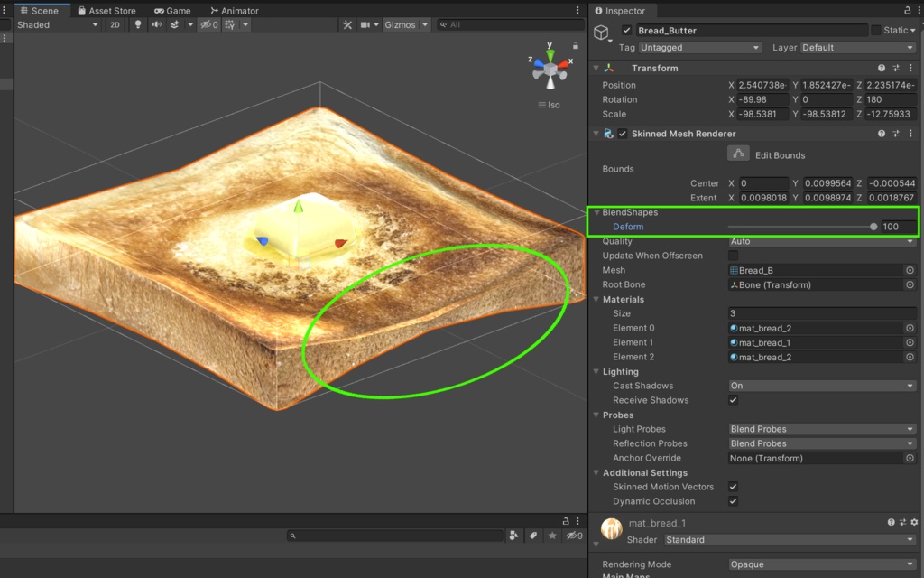The height and width of the screenshot is (578, 924).
Task: Click the Edit Bounds button
Action: click(739, 154)
